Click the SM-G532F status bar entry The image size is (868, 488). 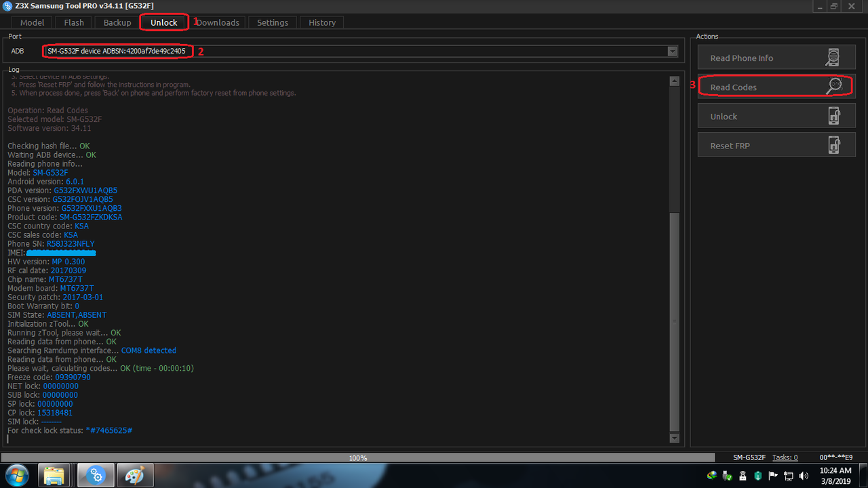click(x=749, y=457)
